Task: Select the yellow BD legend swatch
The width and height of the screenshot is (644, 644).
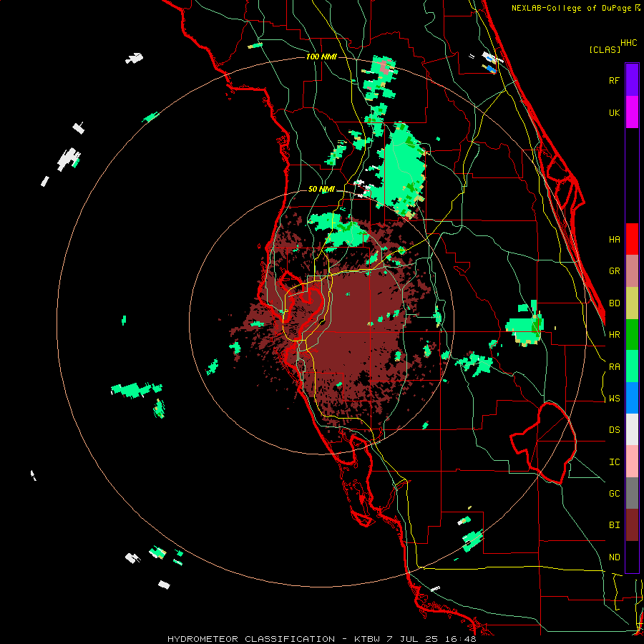Action: coord(632,303)
